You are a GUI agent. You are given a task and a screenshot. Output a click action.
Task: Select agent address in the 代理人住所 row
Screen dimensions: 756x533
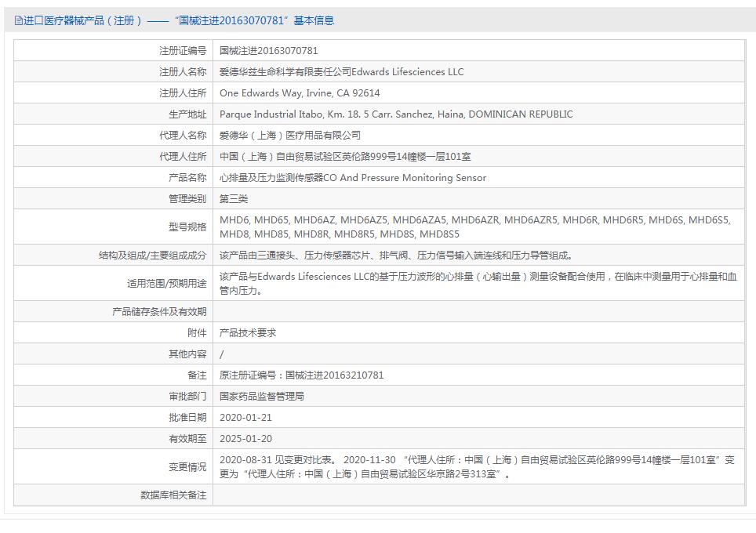click(345, 157)
